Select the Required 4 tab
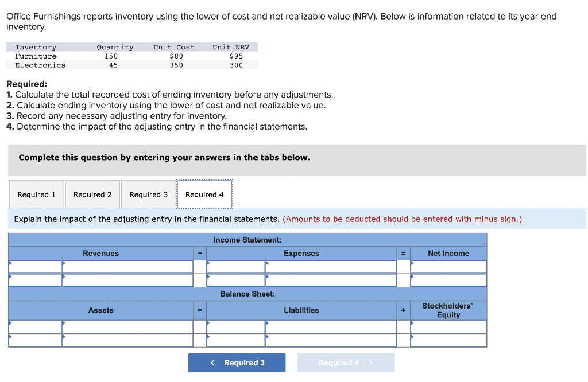The width and height of the screenshot is (588, 382). tap(204, 194)
